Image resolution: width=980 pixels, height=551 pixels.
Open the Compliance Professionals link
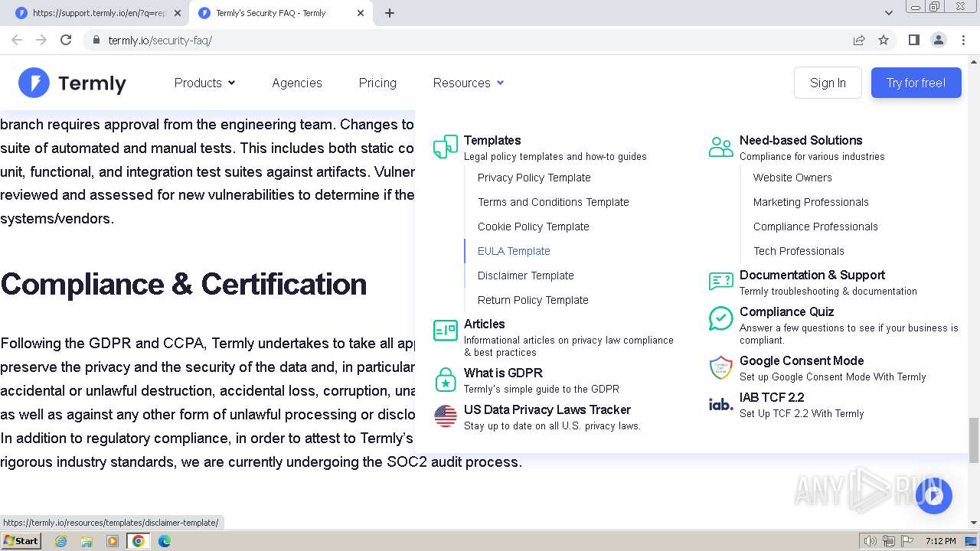click(x=815, y=227)
